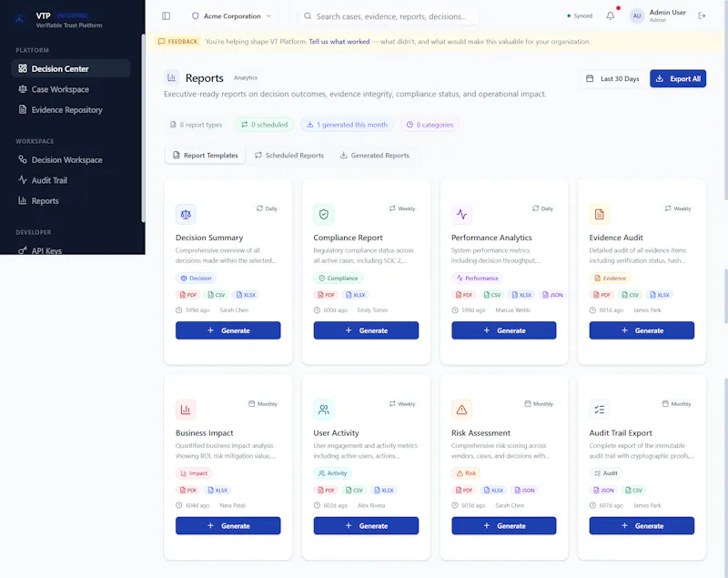
Task: Open API Keys in the sidebar
Action: [x=71, y=249]
